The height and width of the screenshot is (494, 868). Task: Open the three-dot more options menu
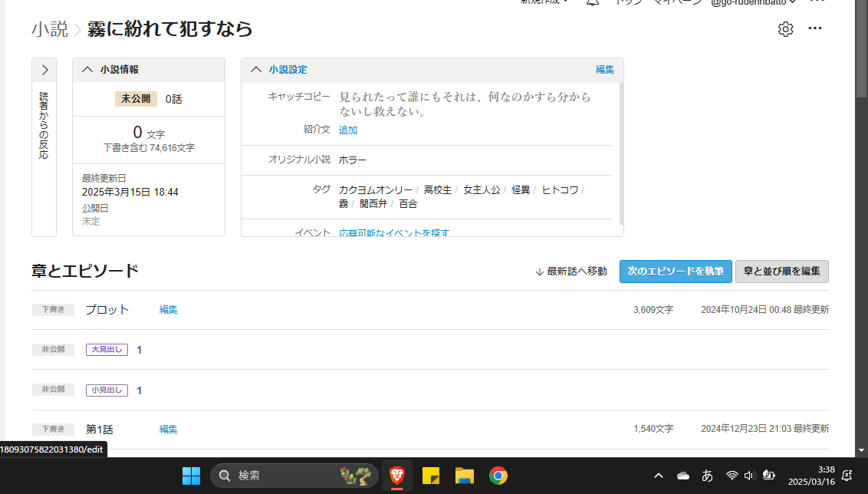[x=815, y=29]
